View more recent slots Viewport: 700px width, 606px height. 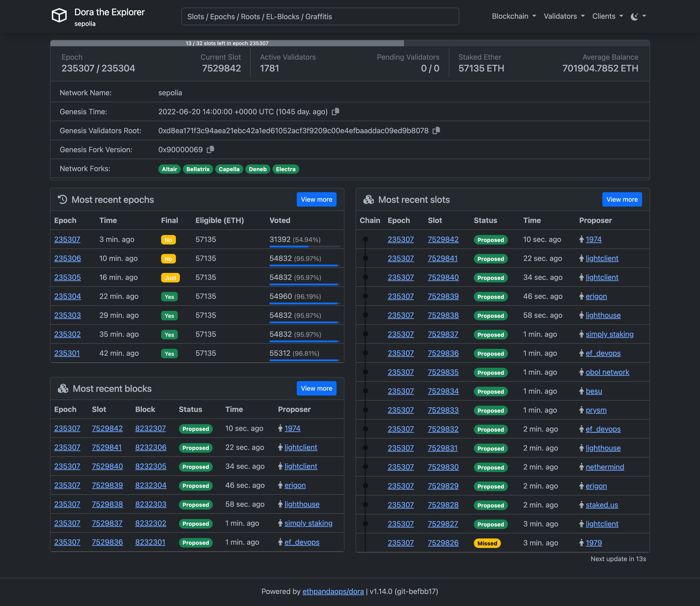[x=622, y=200]
